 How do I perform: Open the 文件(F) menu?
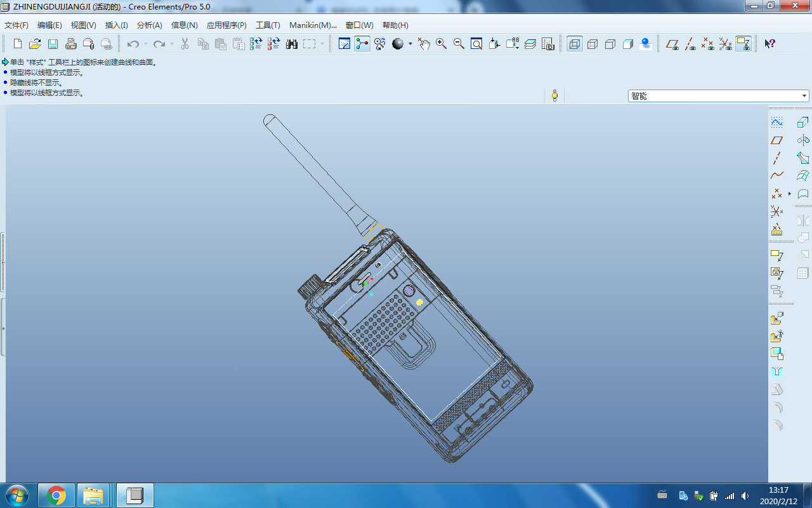[16, 25]
